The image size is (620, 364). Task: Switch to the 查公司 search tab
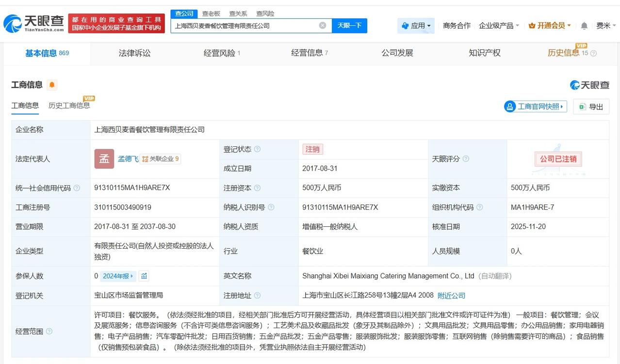pos(184,14)
